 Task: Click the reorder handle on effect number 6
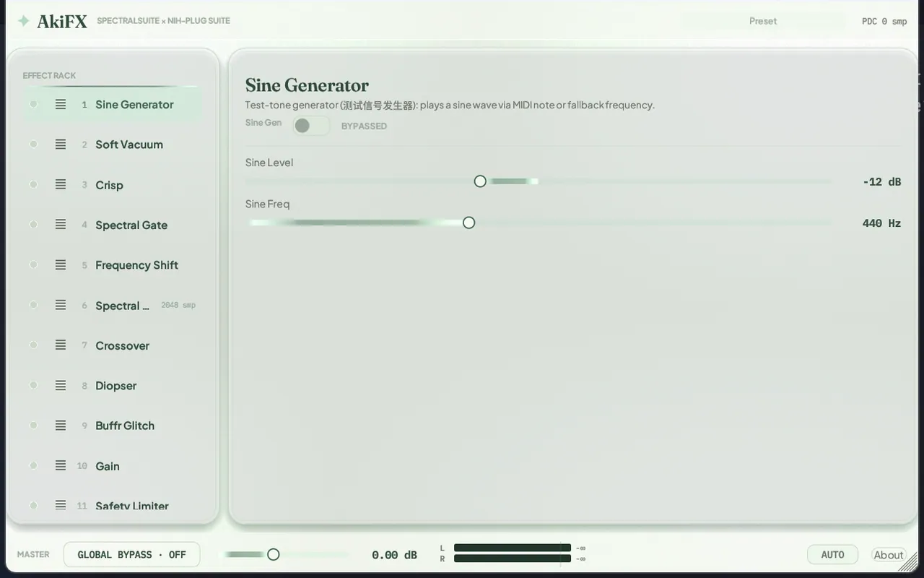(61, 306)
